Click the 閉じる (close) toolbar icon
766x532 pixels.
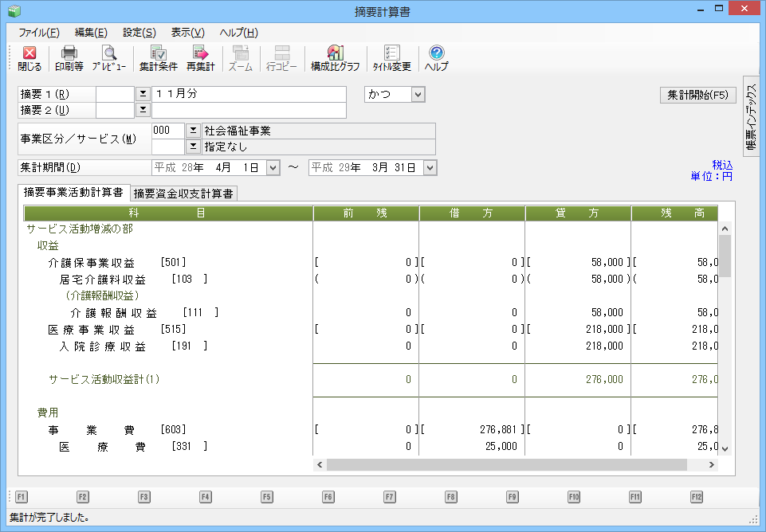point(29,59)
